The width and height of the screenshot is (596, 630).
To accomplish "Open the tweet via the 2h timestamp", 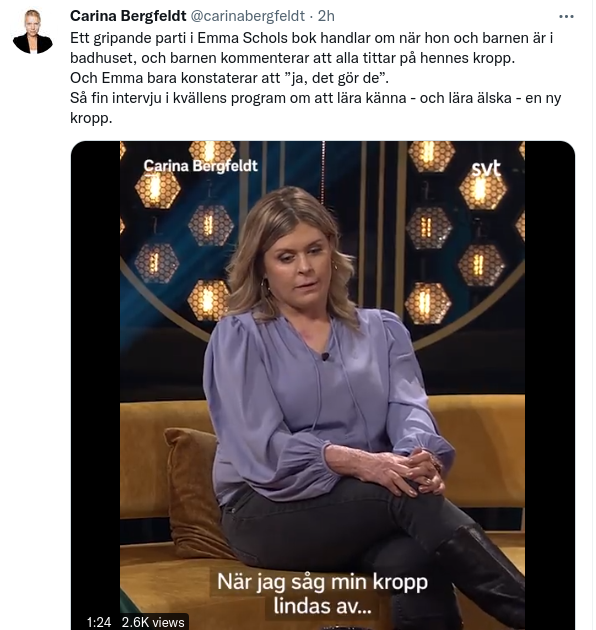I will pos(326,16).
